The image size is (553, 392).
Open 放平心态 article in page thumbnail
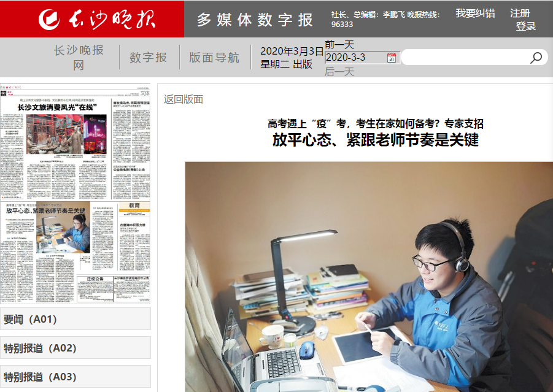pos(45,210)
